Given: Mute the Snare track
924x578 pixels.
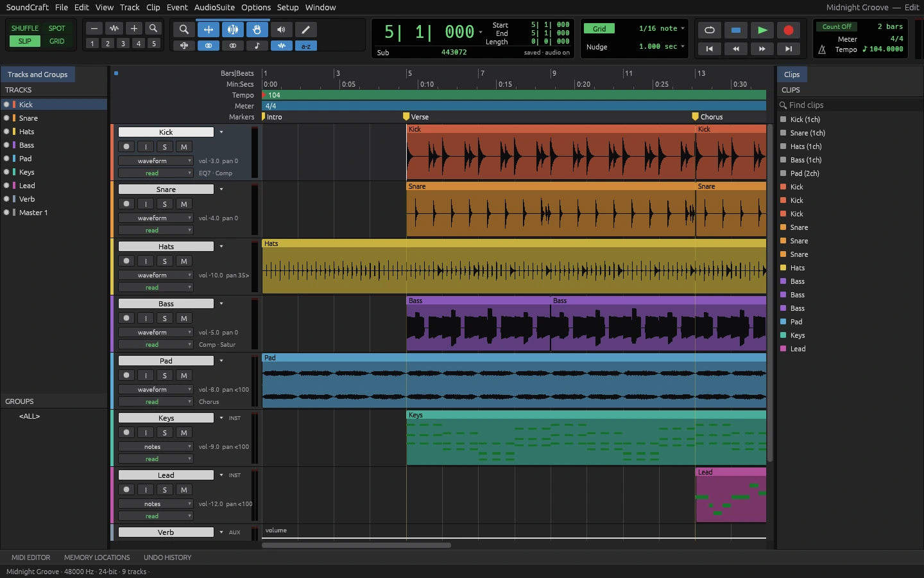Looking at the screenshot, I should click(x=184, y=204).
